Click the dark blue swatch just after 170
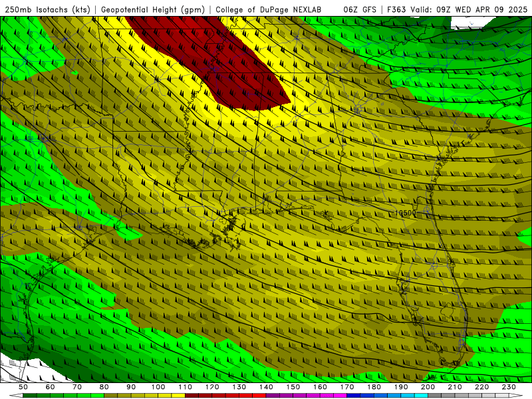The width and height of the screenshot is (532, 399). click(x=354, y=396)
